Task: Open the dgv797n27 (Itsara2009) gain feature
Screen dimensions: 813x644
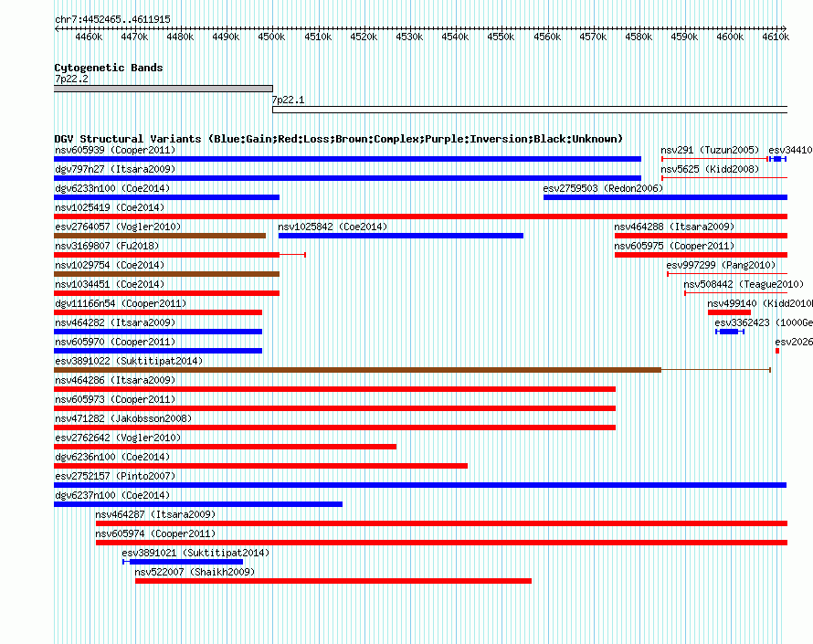Action: tap(347, 178)
